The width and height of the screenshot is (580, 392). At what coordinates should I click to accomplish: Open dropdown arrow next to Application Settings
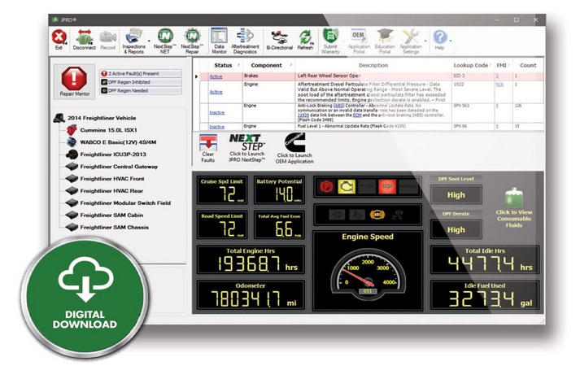tap(425, 41)
